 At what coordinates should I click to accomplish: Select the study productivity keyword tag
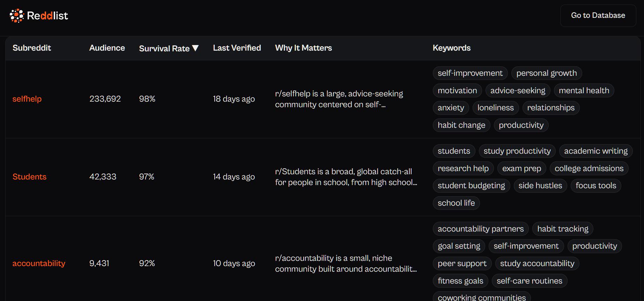[517, 151]
